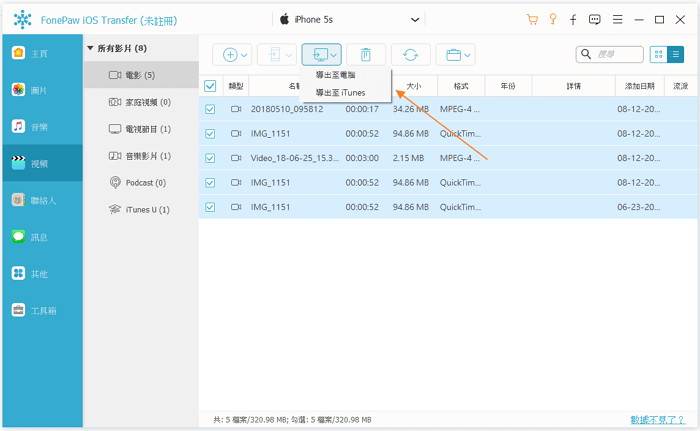Uncheck the Video_18-06-25_15.3 checkbox
Screen dimensions: 700x431
pyautogui.click(x=210, y=158)
